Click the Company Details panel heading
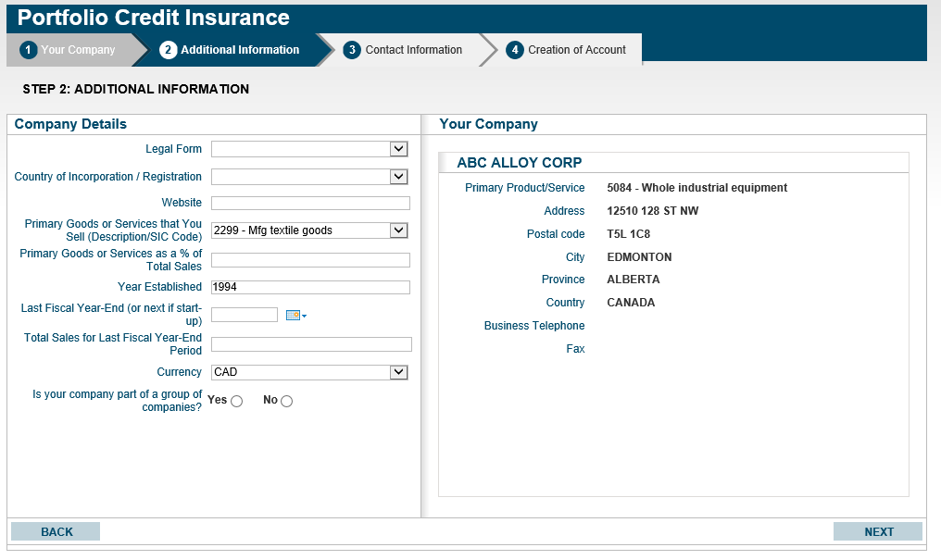Screen dimensions: 941x560 tap(70, 124)
